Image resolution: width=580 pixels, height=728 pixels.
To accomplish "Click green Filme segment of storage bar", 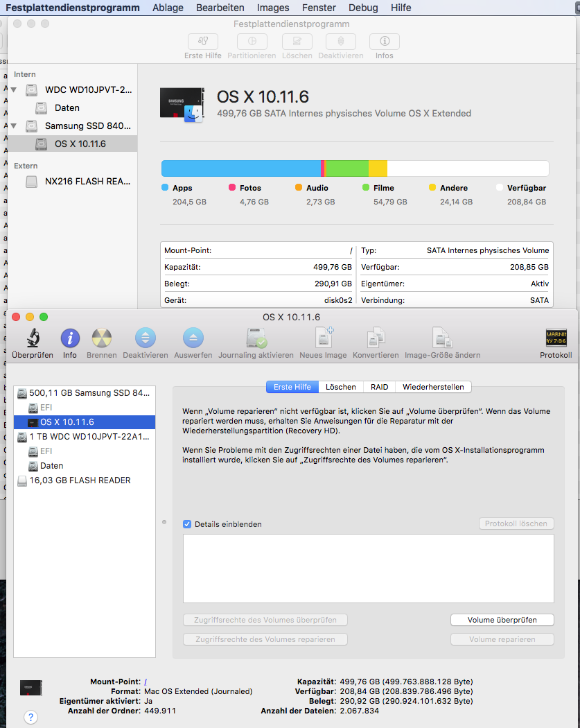I will click(347, 168).
